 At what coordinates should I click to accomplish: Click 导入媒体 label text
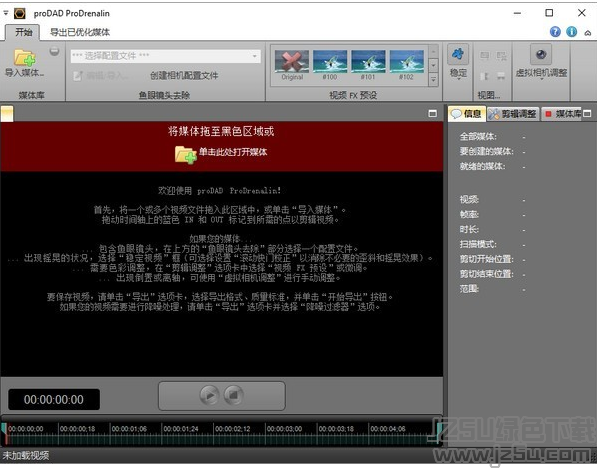coord(24,72)
